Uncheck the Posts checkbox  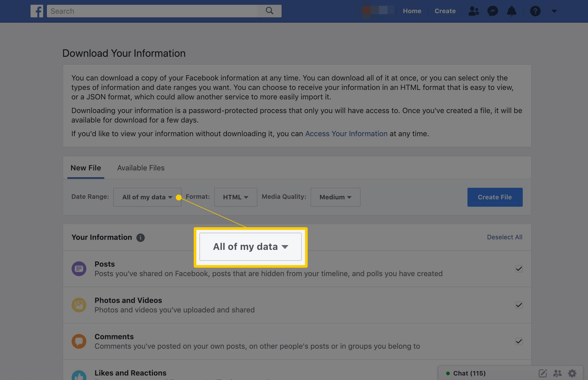(x=519, y=269)
